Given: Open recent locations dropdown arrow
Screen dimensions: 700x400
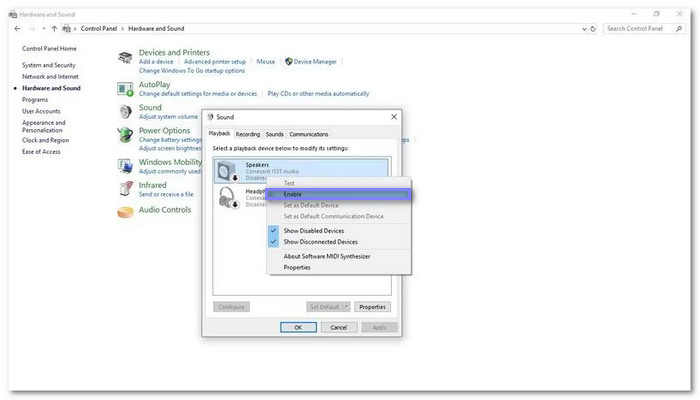Looking at the screenshot, I should [44, 29].
